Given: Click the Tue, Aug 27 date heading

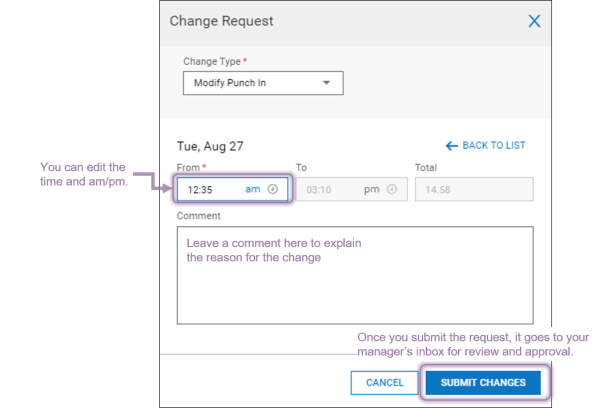Looking at the screenshot, I should [x=209, y=146].
